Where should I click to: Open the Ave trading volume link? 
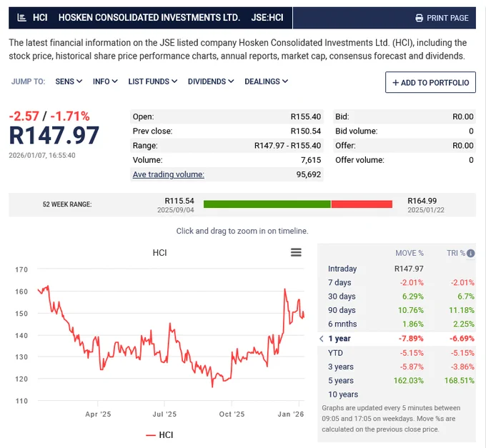[168, 174]
